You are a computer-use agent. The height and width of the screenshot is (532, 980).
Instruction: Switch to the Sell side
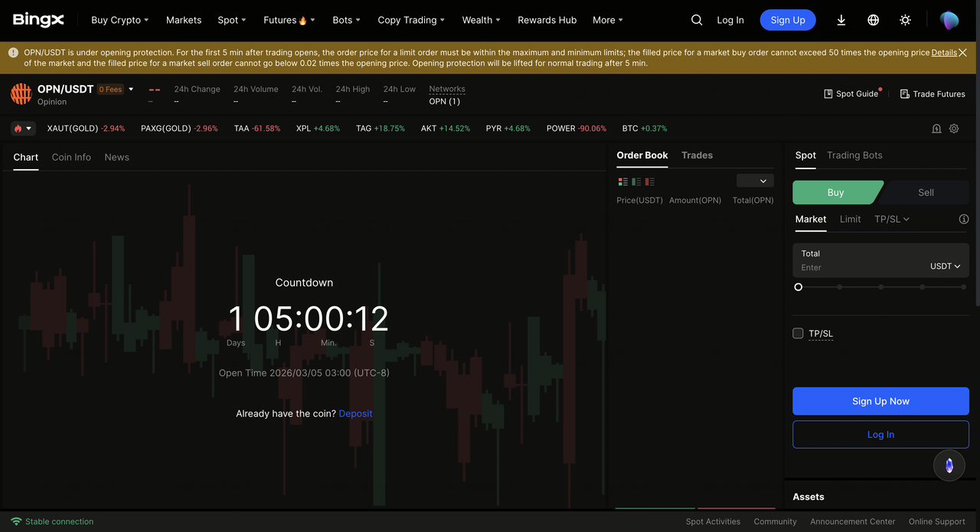tap(925, 192)
